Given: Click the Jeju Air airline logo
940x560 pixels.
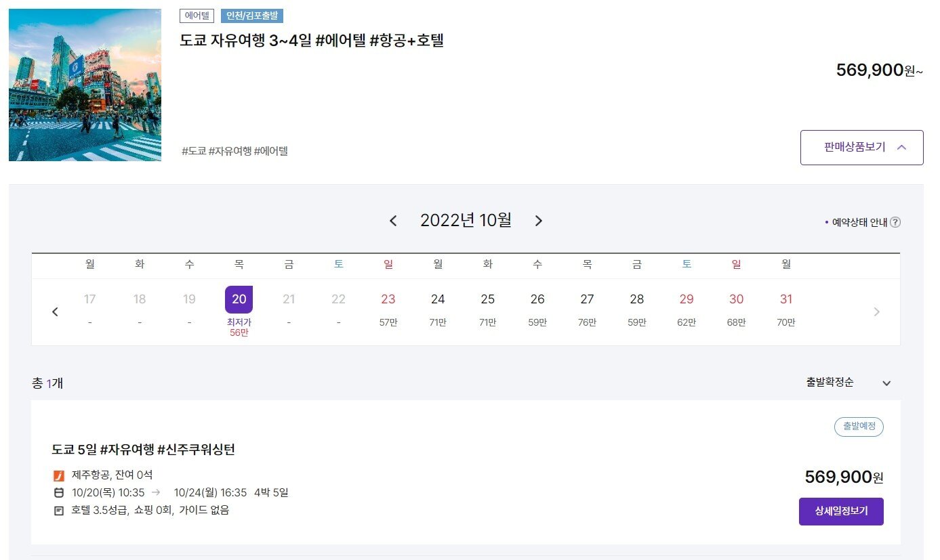Looking at the screenshot, I should pos(58,475).
